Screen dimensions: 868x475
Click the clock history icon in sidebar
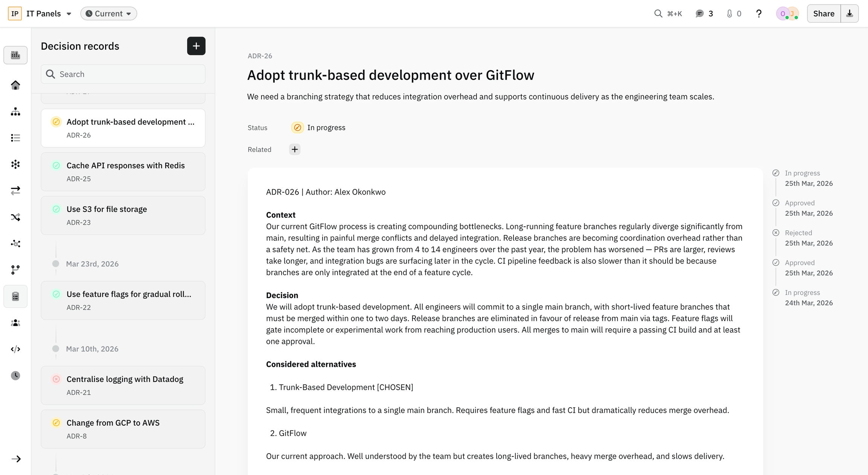click(15, 375)
